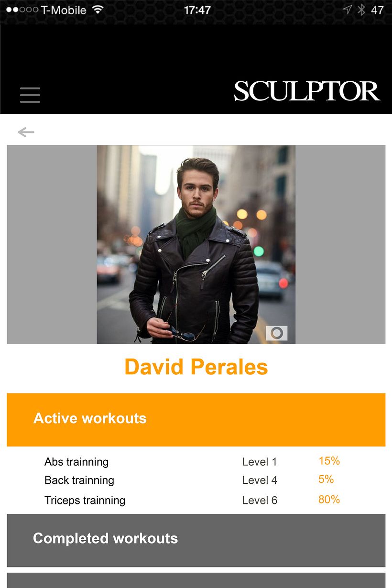Open the hamburger menu
The height and width of the screenshot is (588, 392).
tap(30, 95)
